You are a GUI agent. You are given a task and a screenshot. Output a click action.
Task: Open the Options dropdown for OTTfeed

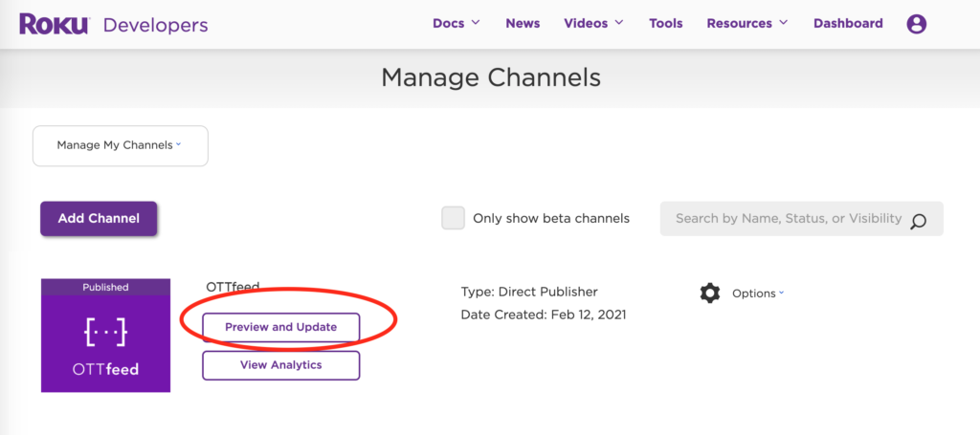point(757,294)
